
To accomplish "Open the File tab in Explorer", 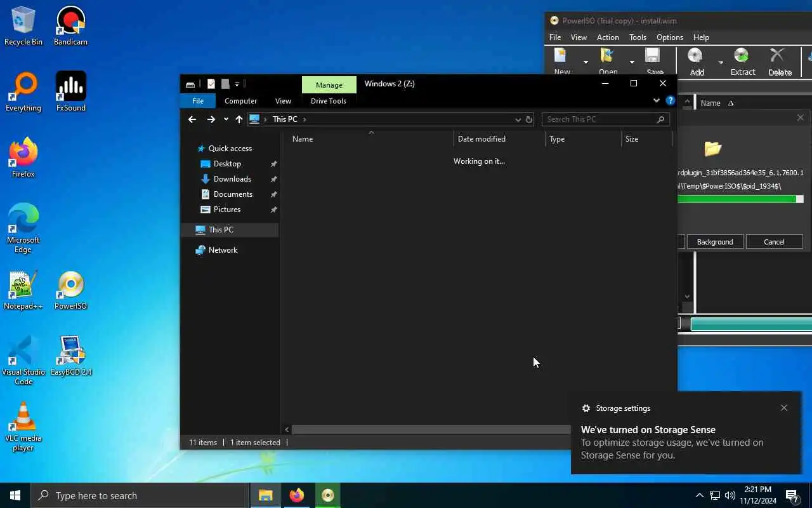I will click(198, 101).
